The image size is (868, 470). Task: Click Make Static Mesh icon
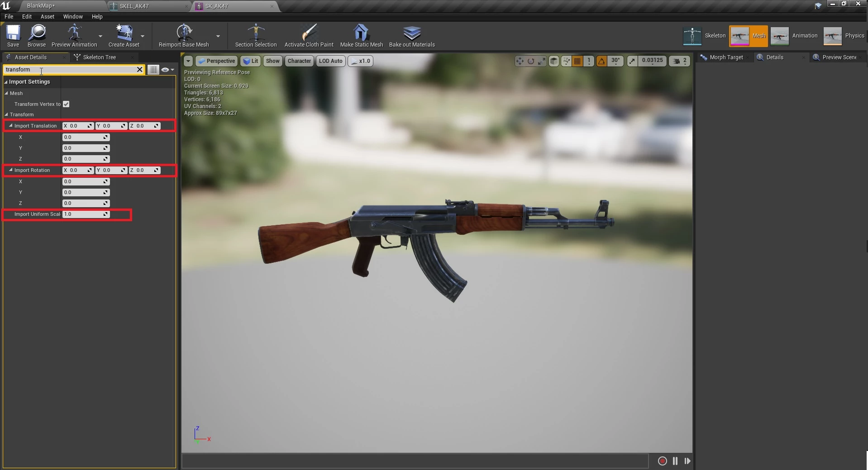coord(361,35)
